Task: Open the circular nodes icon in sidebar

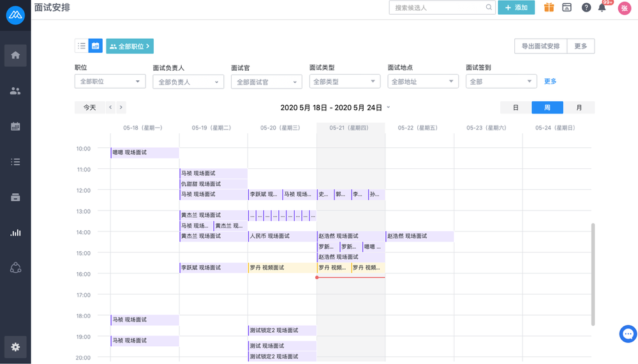Action: coord(15,268)
